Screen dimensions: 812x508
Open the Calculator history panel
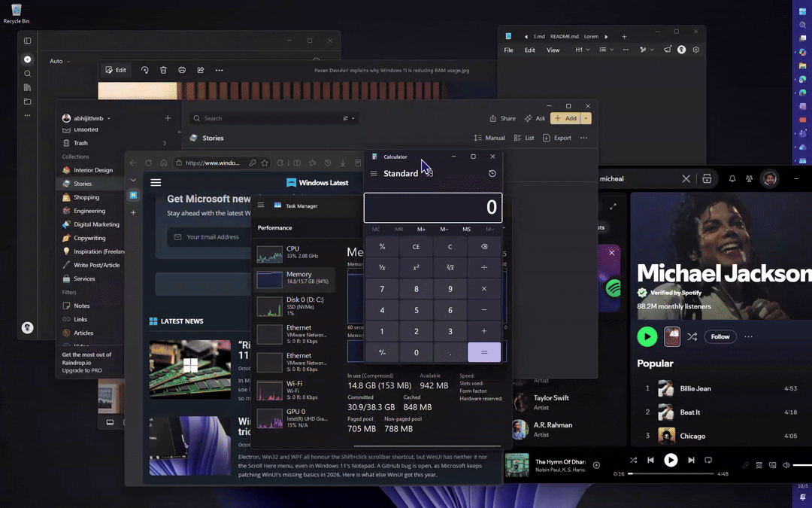pos(492,174)
